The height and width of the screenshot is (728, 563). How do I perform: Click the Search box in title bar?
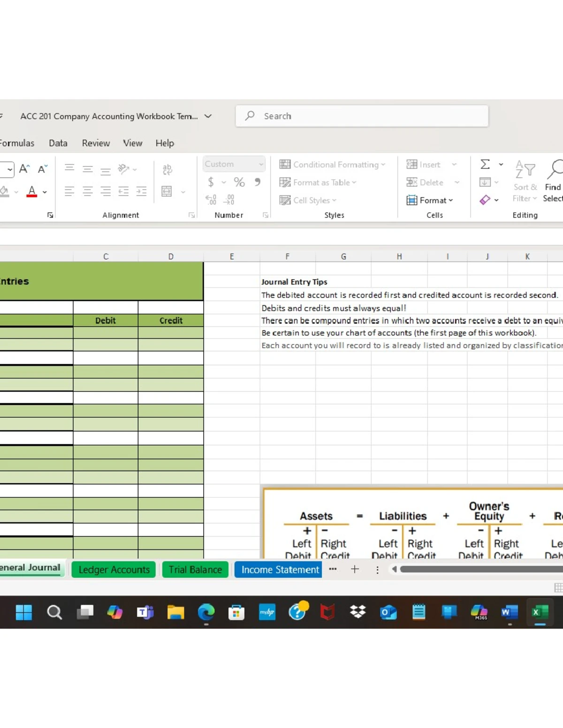[x=362, y=116]
